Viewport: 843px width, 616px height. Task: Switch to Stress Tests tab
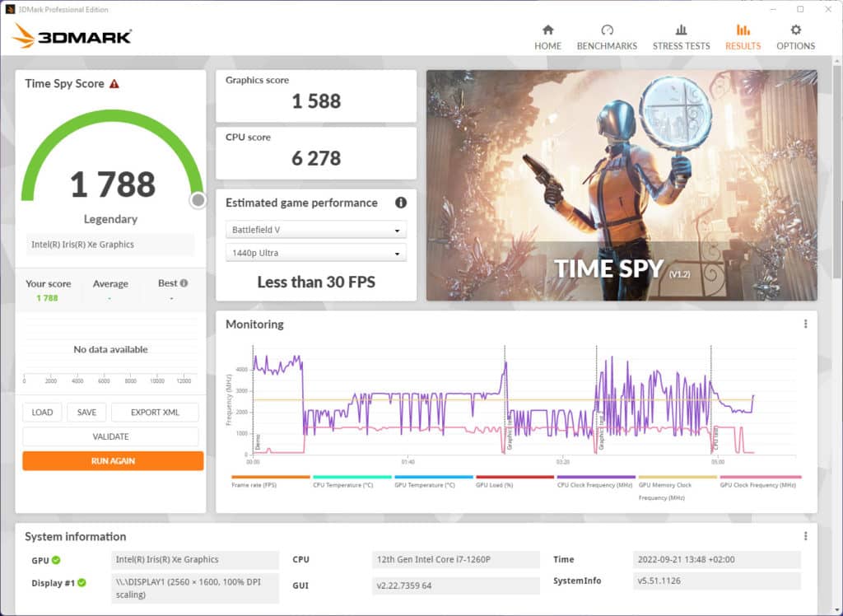681,37
